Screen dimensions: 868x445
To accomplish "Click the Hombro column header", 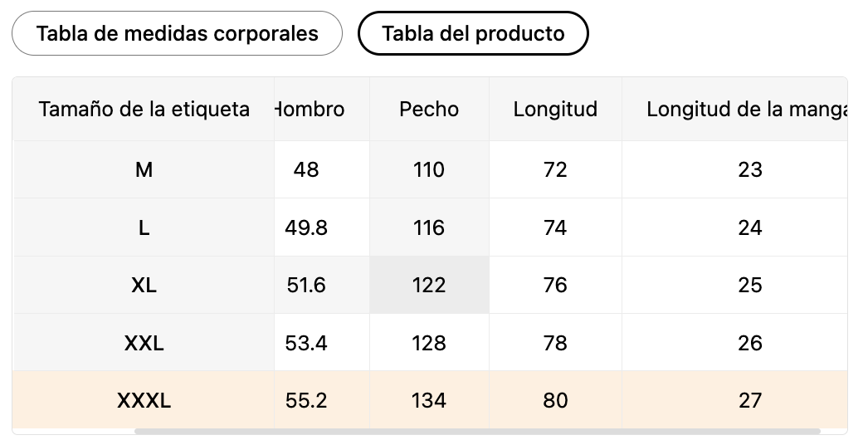I will [x=311, y=109].
